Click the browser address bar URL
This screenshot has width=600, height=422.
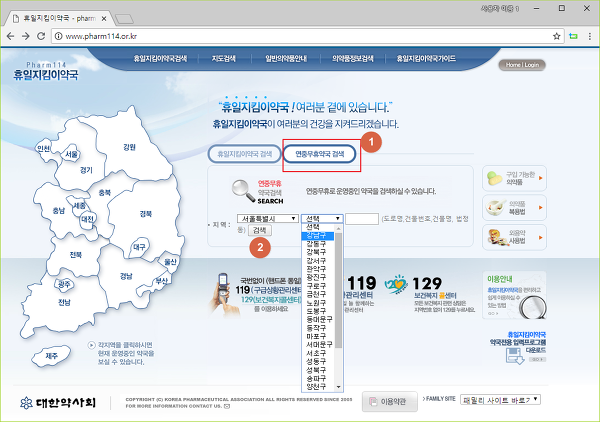[x=101, y=36]
